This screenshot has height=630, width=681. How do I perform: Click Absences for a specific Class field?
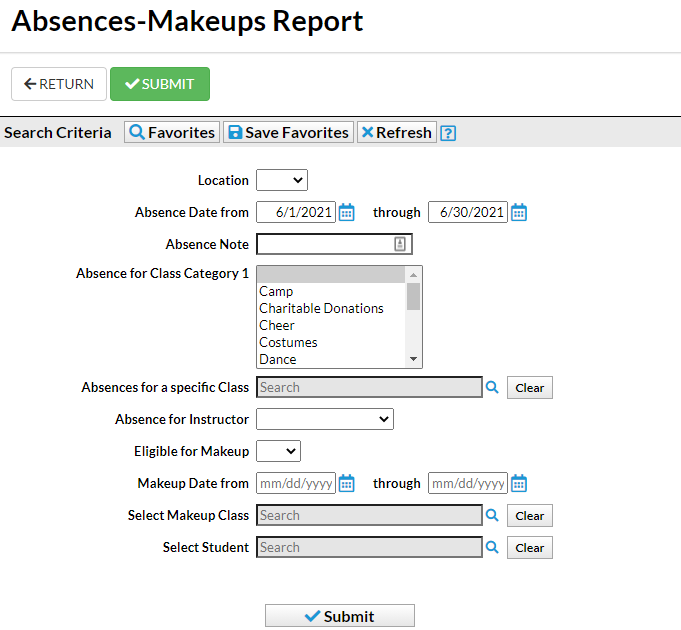[369, 387]
